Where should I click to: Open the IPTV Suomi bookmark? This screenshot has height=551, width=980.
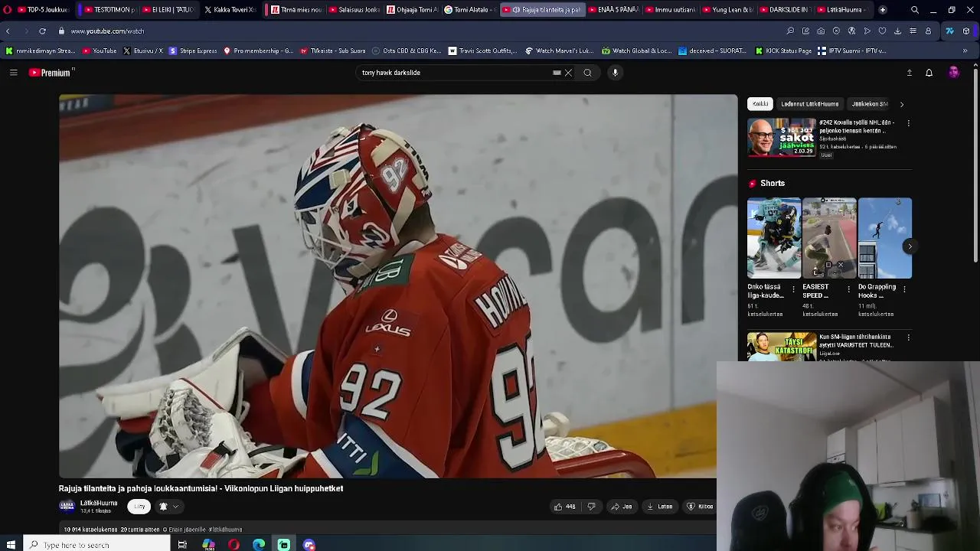coord(851,51)
